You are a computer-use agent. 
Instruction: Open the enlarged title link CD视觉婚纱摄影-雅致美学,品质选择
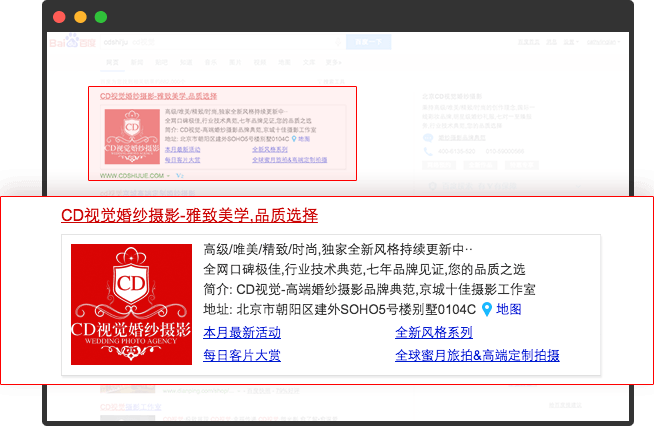coord(189,215)
